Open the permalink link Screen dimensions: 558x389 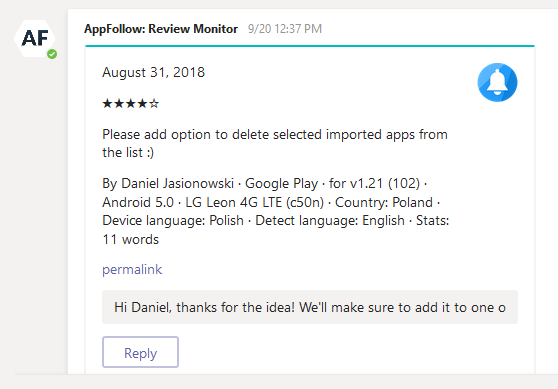(x=132, y=269)
